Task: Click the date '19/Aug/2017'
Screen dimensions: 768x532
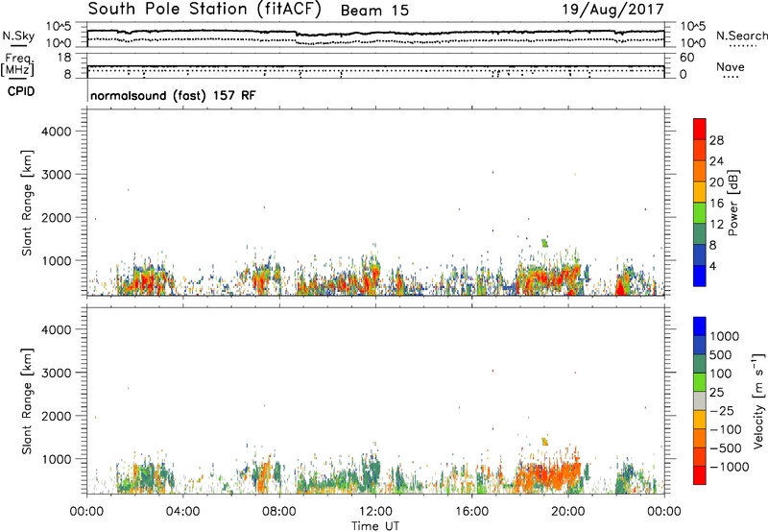Action: pyautogui.click(x=612, y=10)
